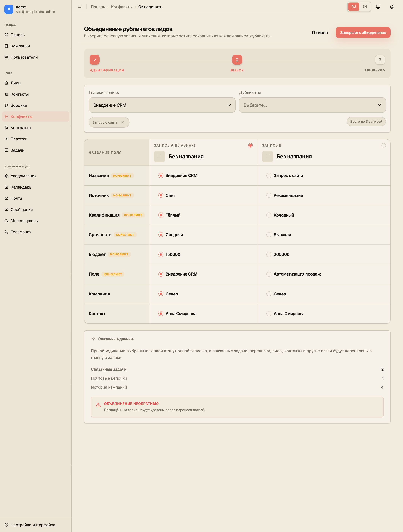Open Почта in the sidebar

click(36, 198)
